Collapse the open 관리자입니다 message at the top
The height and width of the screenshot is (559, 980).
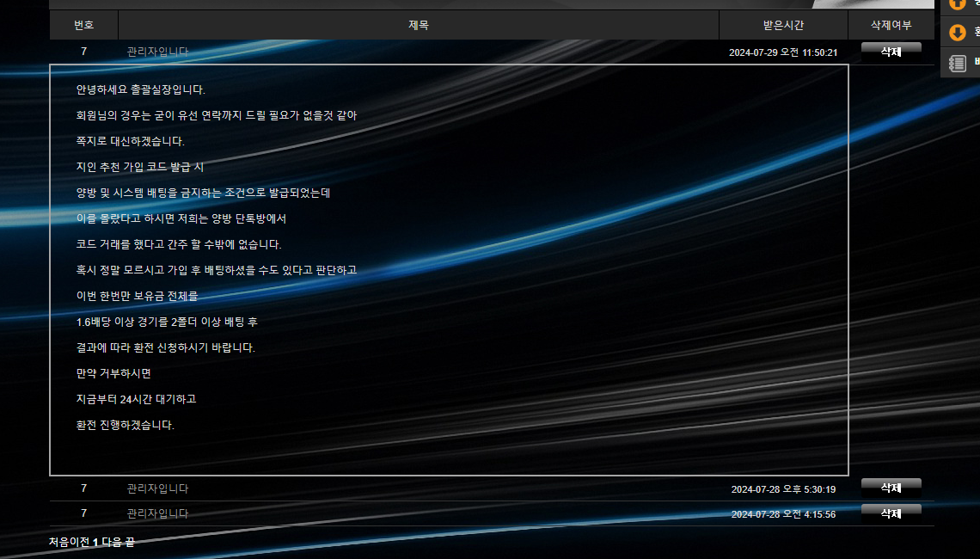tap(157, 52)
